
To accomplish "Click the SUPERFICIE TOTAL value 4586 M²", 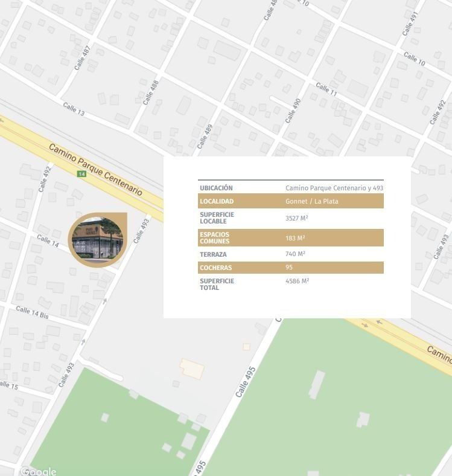I will 297,281.
